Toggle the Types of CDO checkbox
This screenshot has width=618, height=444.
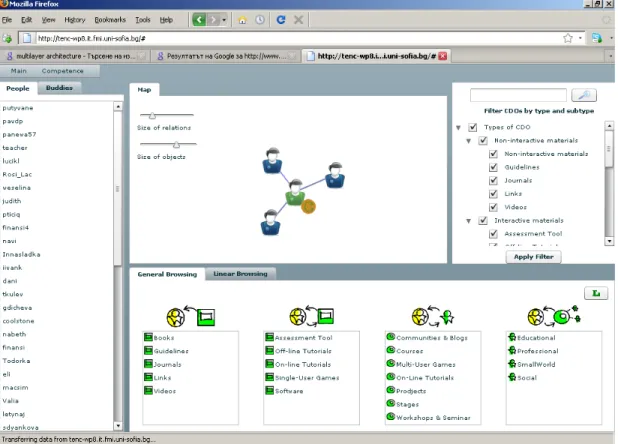click(x=473, y=127)
